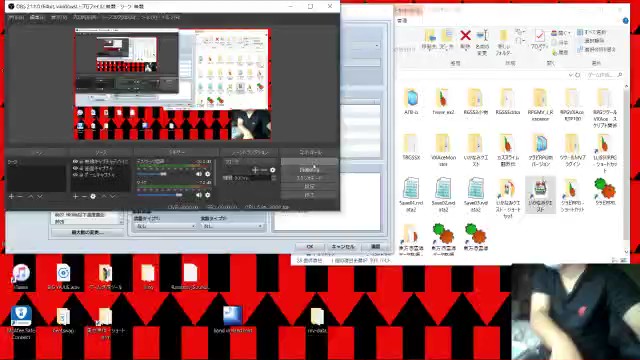Open the iTunes desktop shortcut
The height and width of the screenshot is (360, 640).
[x=21, y=274]
